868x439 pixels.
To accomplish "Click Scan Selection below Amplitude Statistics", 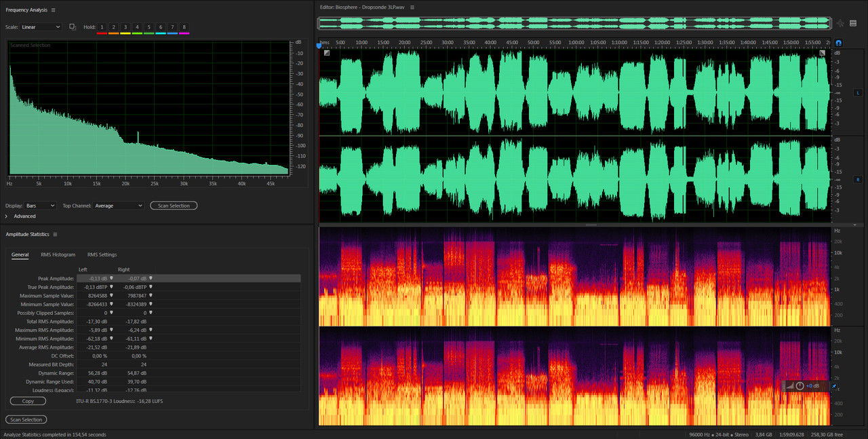I will 26,420.
